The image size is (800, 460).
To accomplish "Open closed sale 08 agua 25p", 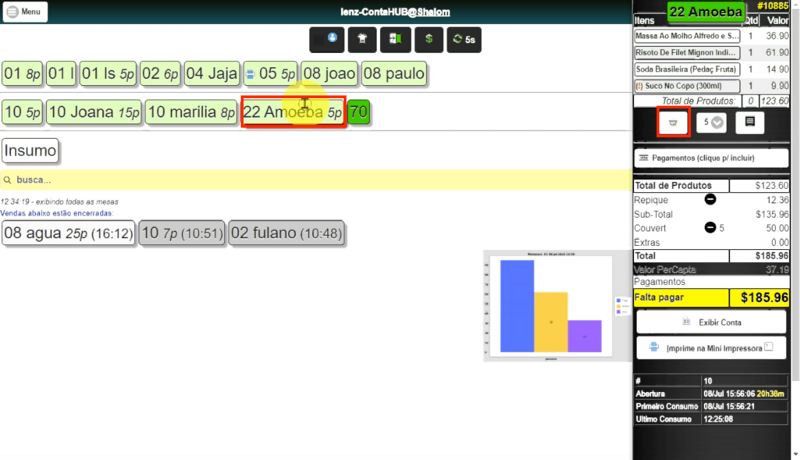I will pyautogui.click(x=68, y=233).
